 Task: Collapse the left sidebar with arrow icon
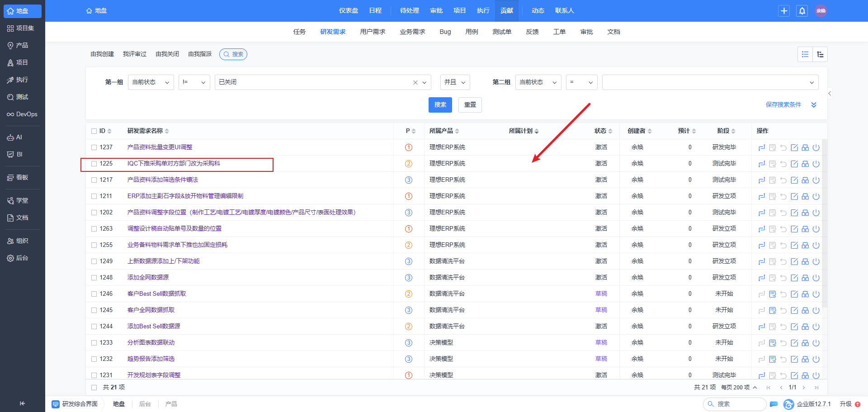click(x=23, y=403)
